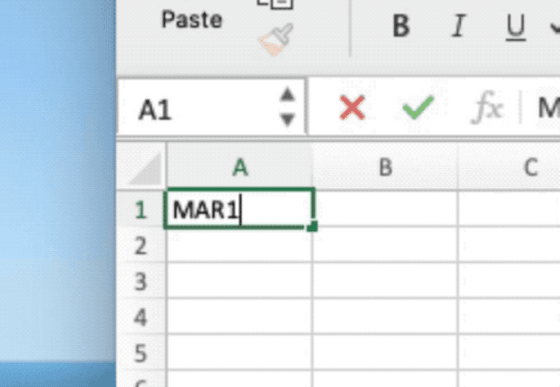The width and height of the screenshot is (560, 387).
Task: Select column C header
Action: pyautogui.click(x=509, y=167)
